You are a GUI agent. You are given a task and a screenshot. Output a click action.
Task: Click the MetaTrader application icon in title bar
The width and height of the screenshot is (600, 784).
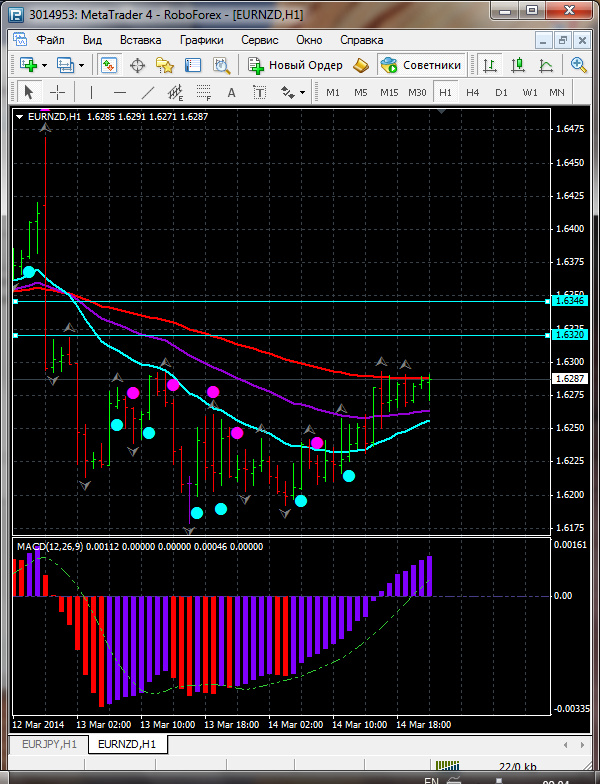tap(16, 15)
